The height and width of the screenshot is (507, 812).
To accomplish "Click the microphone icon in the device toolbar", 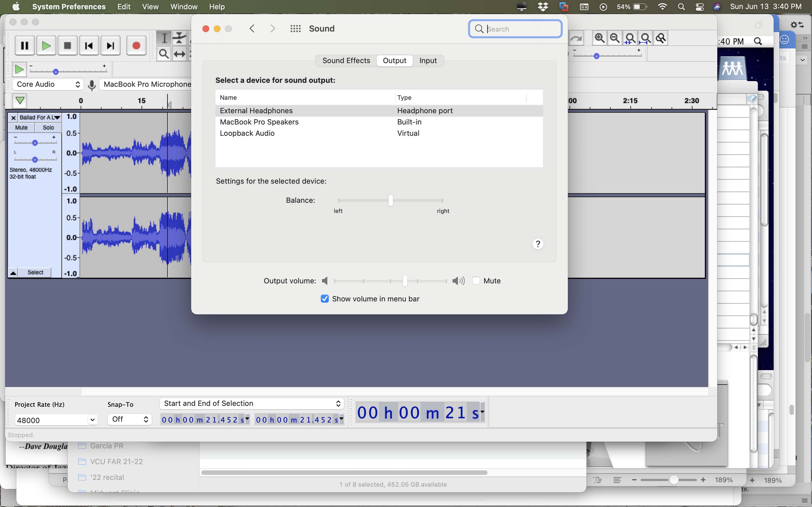I will 92,85.
